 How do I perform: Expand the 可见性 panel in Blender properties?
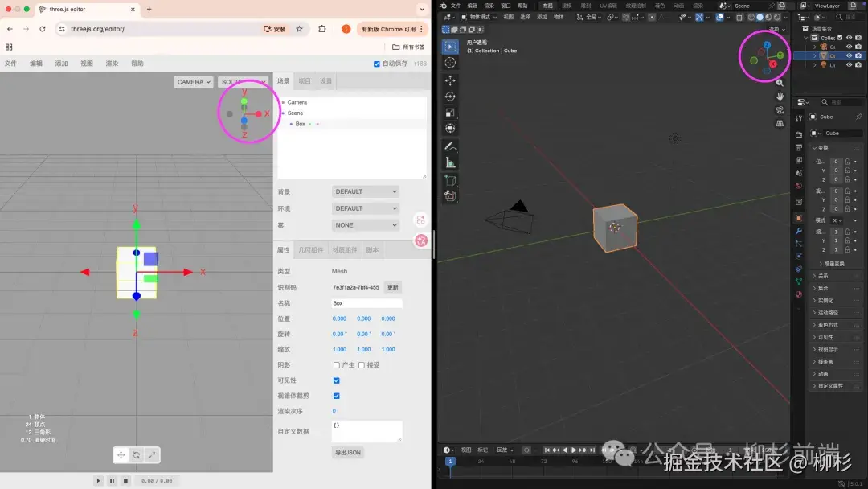tap(837, 337)
